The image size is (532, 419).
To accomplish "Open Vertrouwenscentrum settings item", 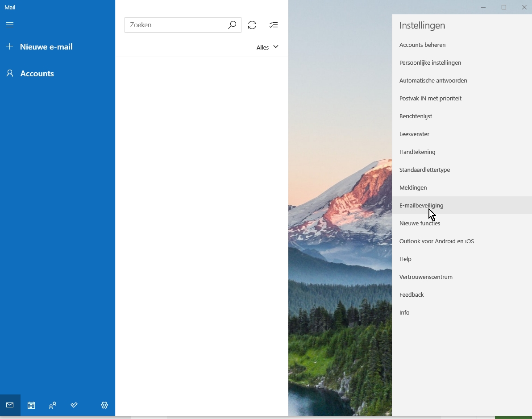I will [426, 277].
